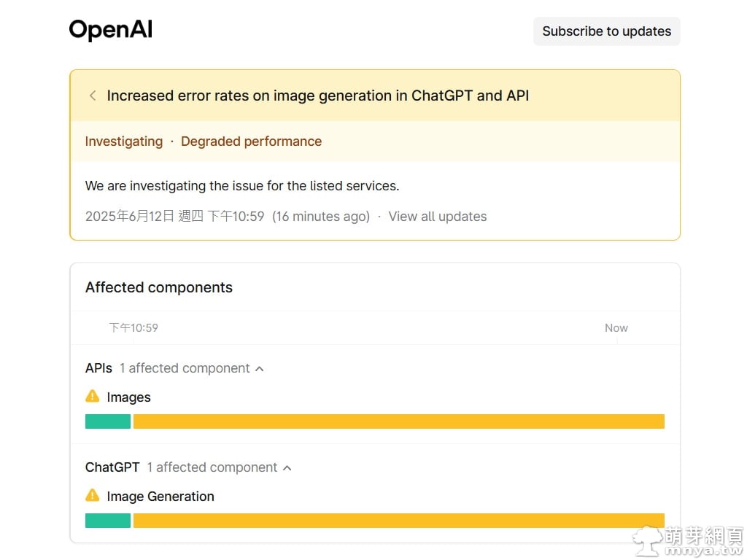Viewport: 747px width, 560px height.
Task: Click the incident title about image generation
Action: pos(317,96)
